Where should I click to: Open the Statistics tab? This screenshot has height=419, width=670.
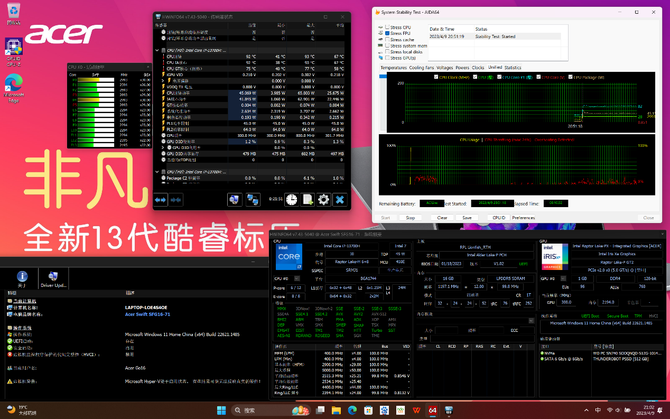click(x=513, y=67)
